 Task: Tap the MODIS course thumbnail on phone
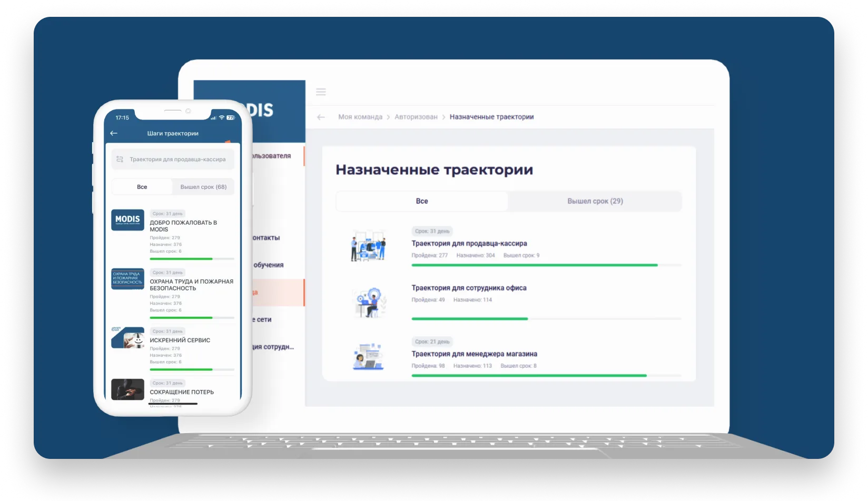127,220
